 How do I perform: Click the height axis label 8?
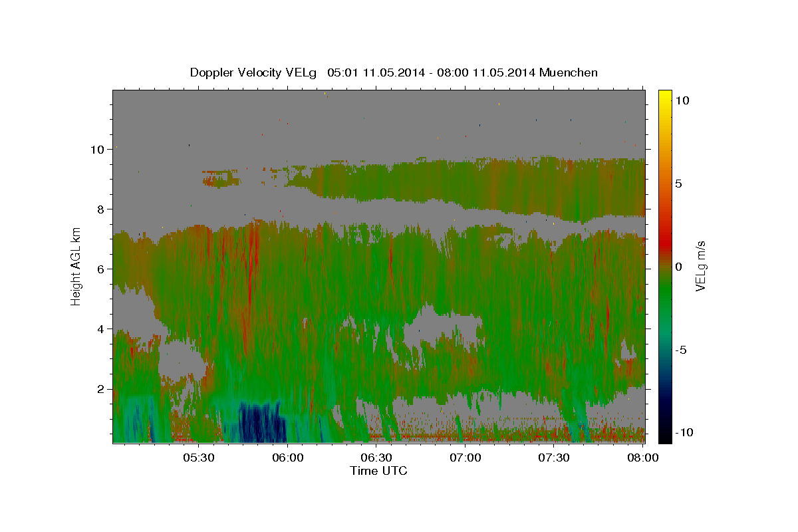click(x=102, y=209)
